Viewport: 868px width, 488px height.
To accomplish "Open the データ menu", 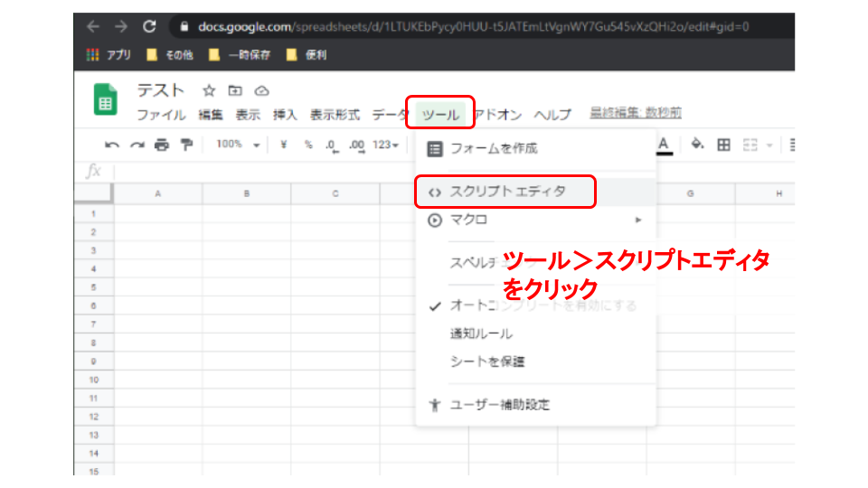I will pos(391,115).
